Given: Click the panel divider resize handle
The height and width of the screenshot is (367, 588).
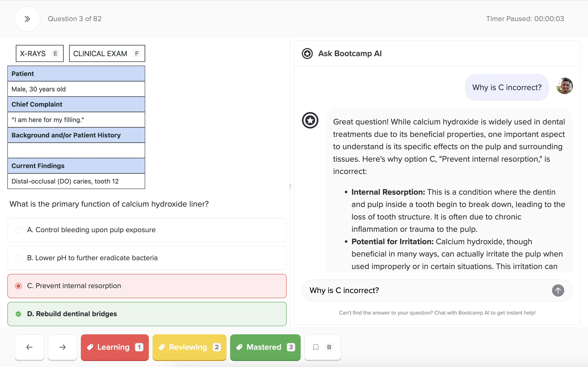Looking at the screenshot, I should (290, 186).
